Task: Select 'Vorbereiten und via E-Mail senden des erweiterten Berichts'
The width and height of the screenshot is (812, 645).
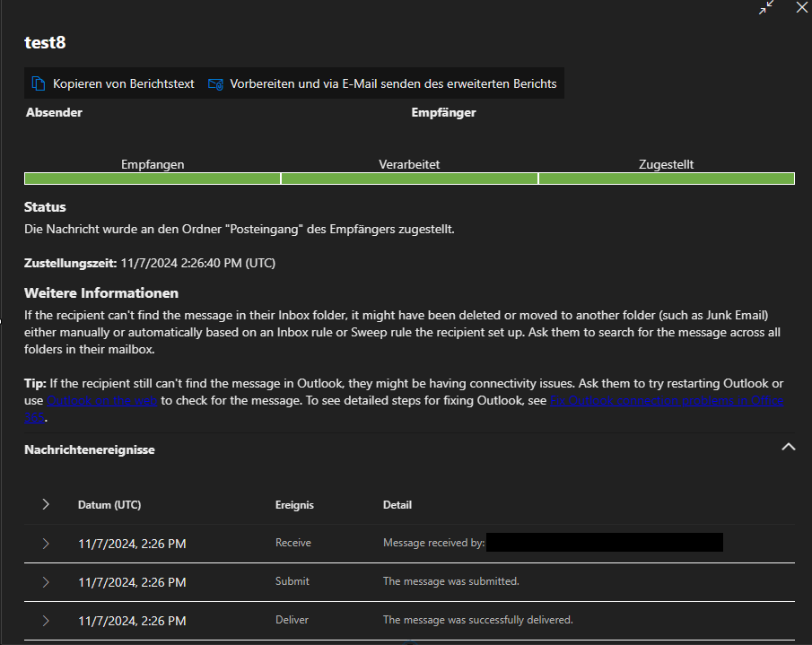Action: click(x=393, y=83)
